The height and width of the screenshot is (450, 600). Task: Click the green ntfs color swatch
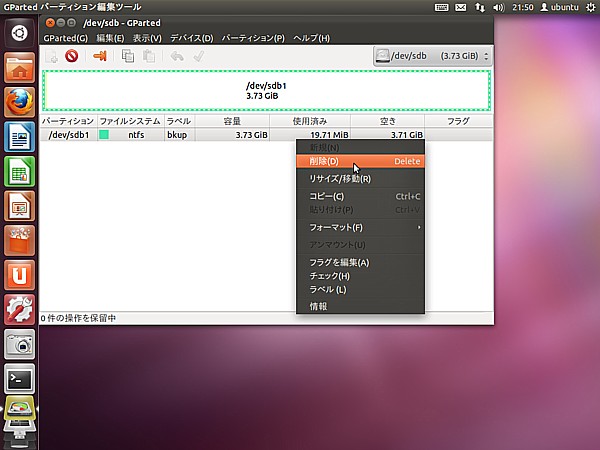tap(104, 135)
